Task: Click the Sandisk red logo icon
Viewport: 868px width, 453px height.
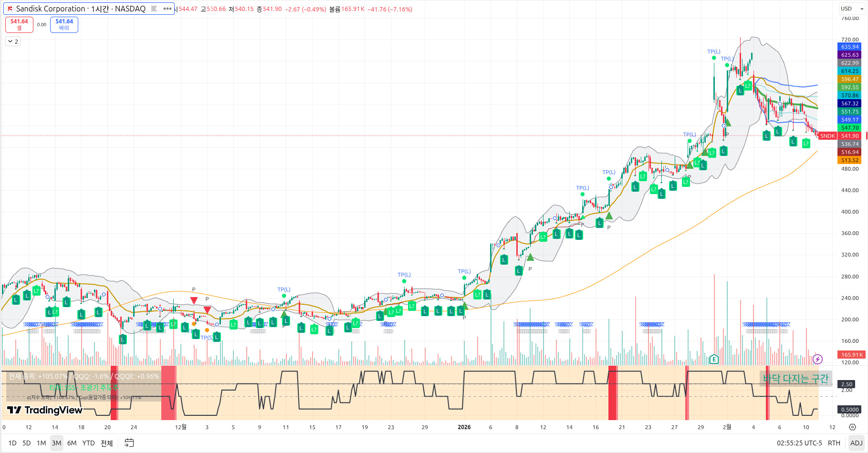Action: click(10, 9)
